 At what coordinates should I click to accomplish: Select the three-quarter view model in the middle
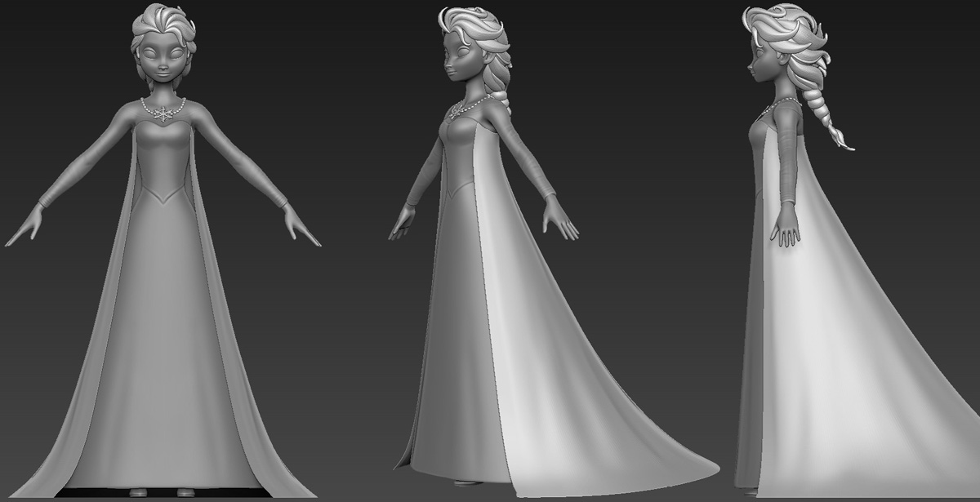(x=553, y=251)
